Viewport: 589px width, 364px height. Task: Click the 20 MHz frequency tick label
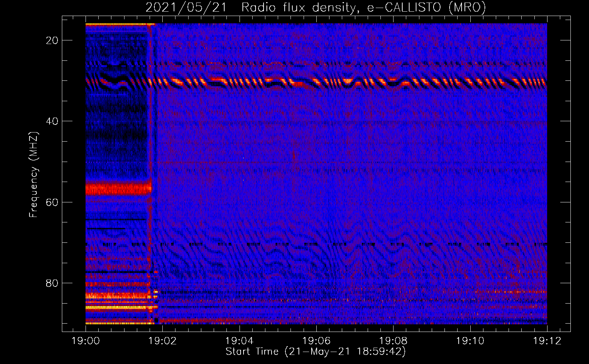(52, 40)
